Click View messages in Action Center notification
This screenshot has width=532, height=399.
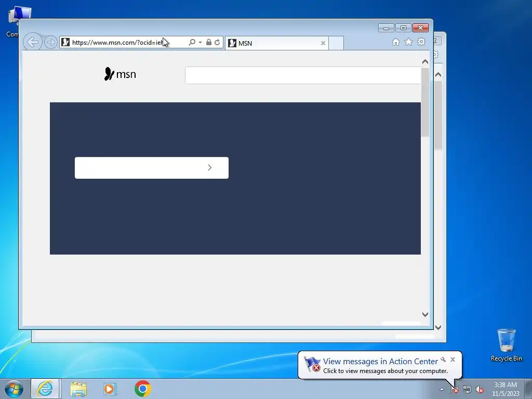pyautogui.click(x=380, y=362)
